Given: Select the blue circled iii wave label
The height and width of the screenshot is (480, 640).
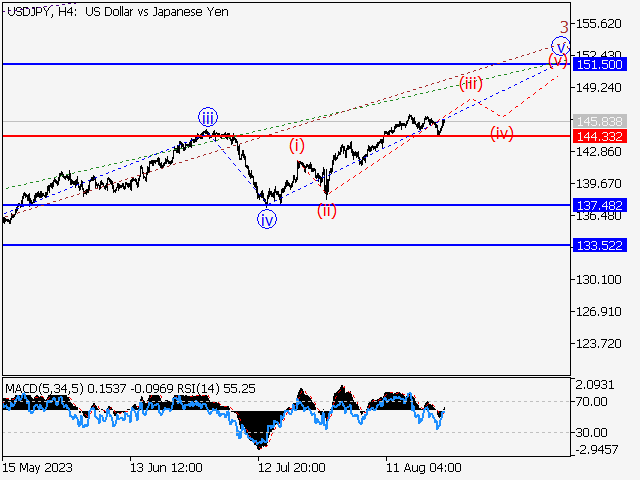Looking at the screenshot, I should pyautogui.click(x=208, y=118).
